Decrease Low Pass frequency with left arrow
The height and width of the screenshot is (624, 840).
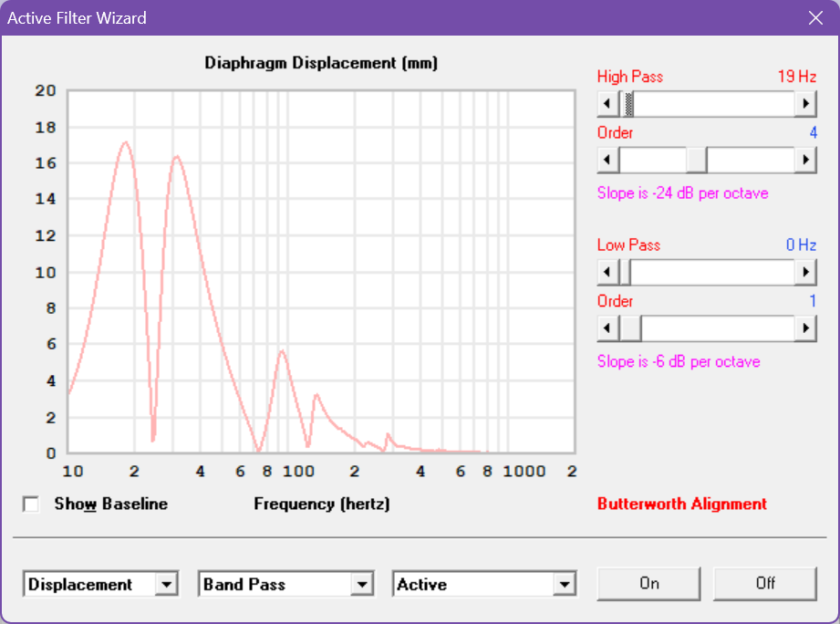tap(607, 272)
